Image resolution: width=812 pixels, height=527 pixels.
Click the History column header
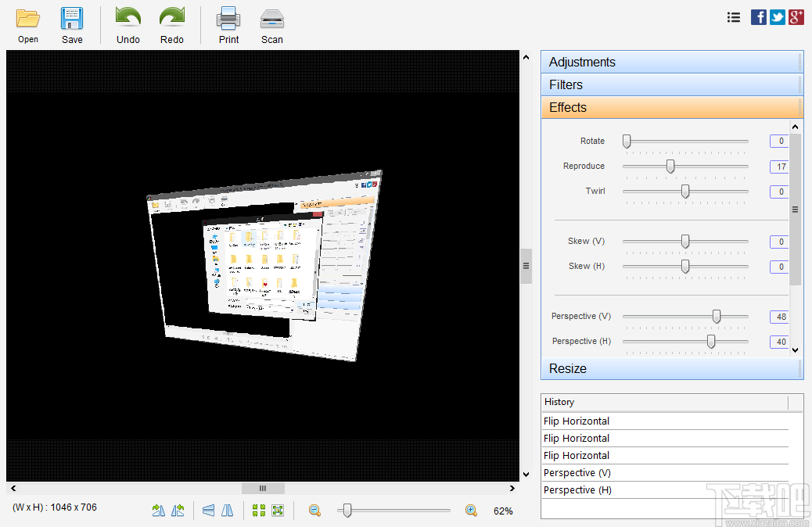(665, 402)
